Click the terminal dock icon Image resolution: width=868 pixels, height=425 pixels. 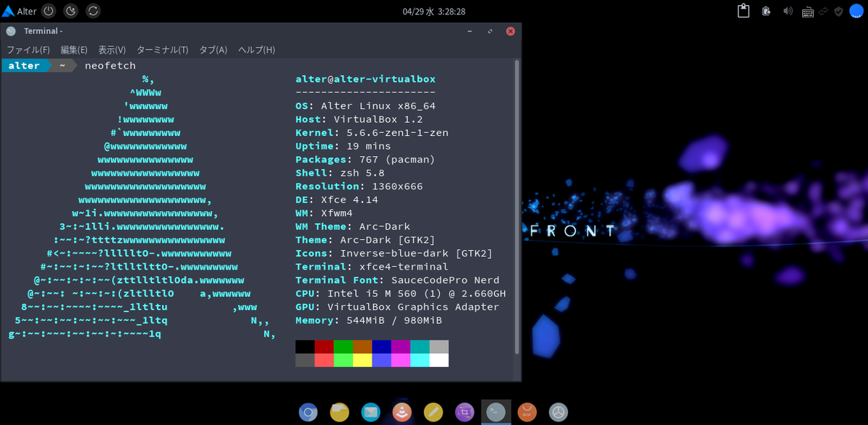tap(495, 412)
